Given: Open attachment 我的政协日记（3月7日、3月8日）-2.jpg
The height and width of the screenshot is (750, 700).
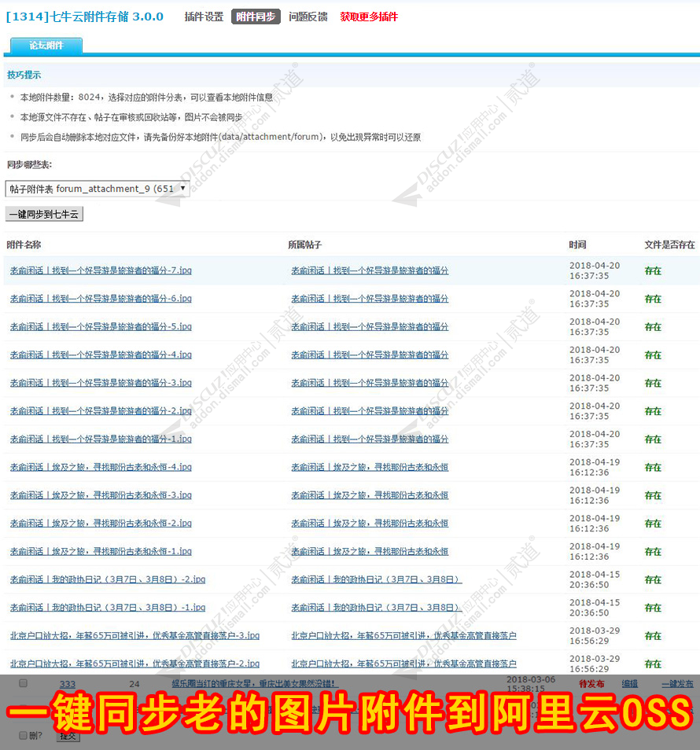Looking at the screenshot, I should (x=108, y=579).
